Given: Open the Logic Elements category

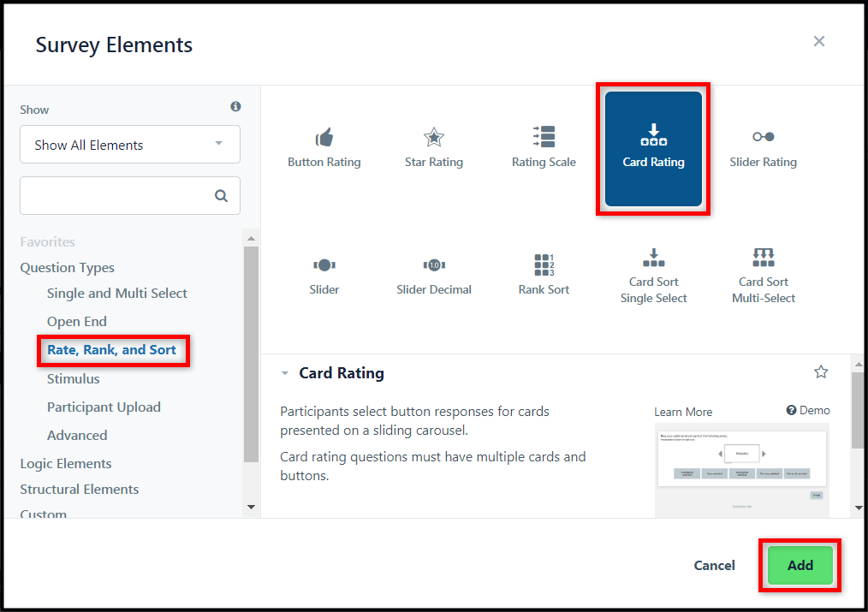Looking at the screenshot, I should [66, 464].
